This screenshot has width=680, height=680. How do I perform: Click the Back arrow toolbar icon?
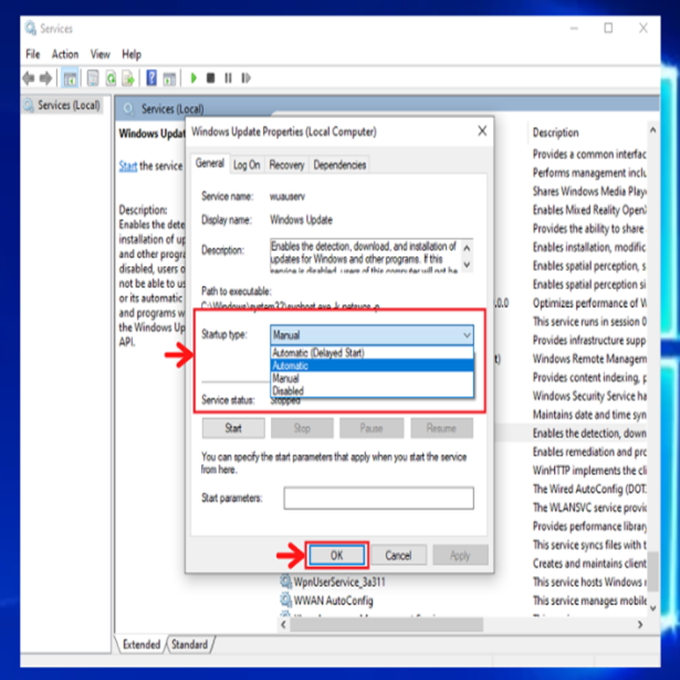click(29, 78)
